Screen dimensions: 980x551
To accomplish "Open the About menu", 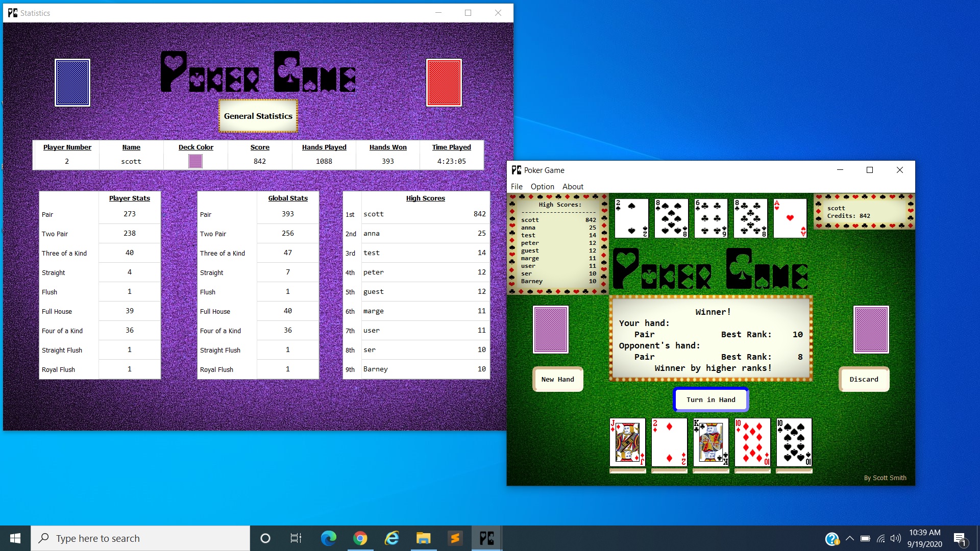I will point(572,186).
